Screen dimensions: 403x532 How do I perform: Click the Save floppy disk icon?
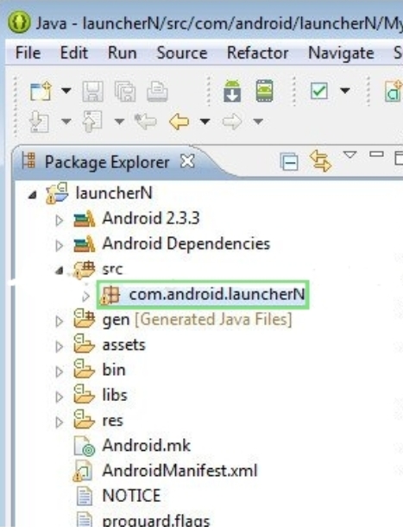click(x=92, y=91)
